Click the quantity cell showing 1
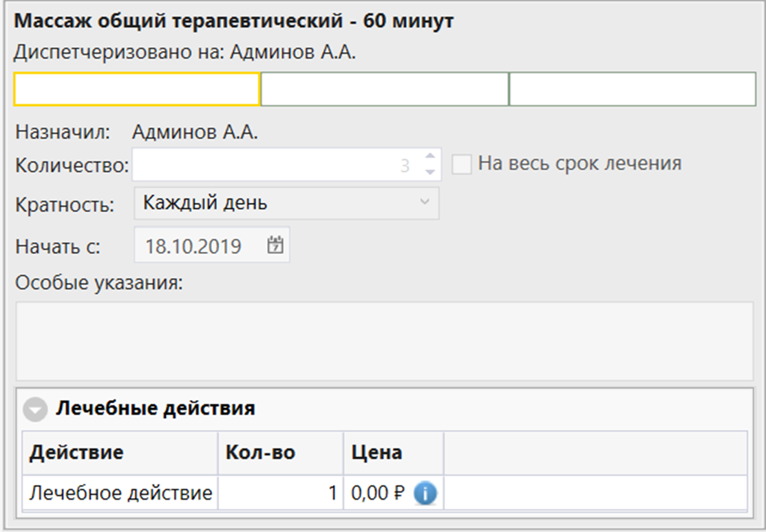The image size is (766, 532). pos(280,493)
